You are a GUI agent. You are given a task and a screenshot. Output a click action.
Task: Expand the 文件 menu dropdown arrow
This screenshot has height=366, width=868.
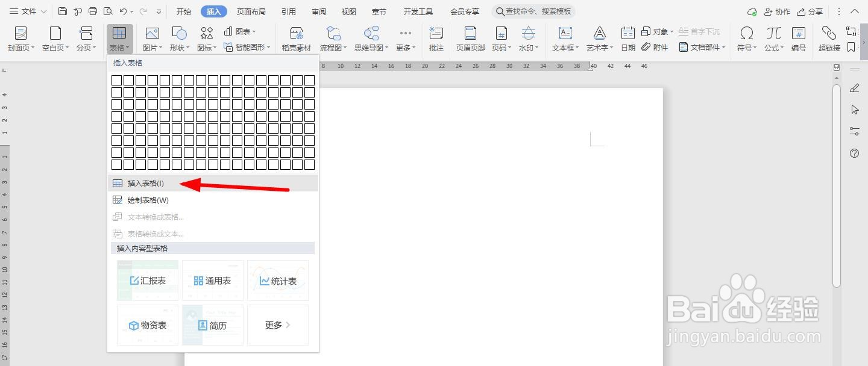pyautogui.click(x=44, y=11)
